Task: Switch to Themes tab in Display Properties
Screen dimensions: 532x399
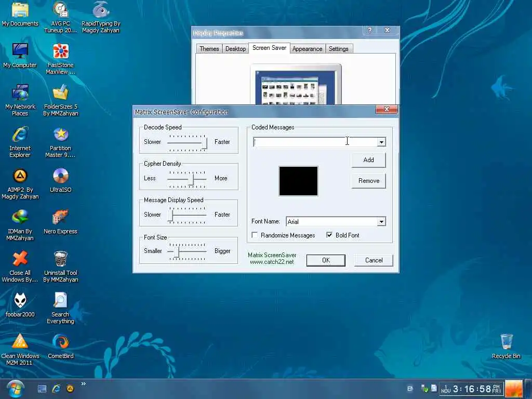Action: pyautogui.click(x=209, y=48)
